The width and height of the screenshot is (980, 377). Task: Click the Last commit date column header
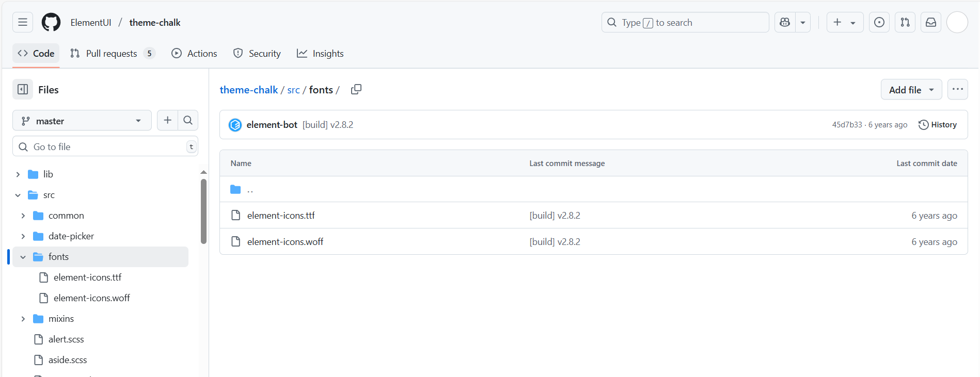(x=927, y=163)
